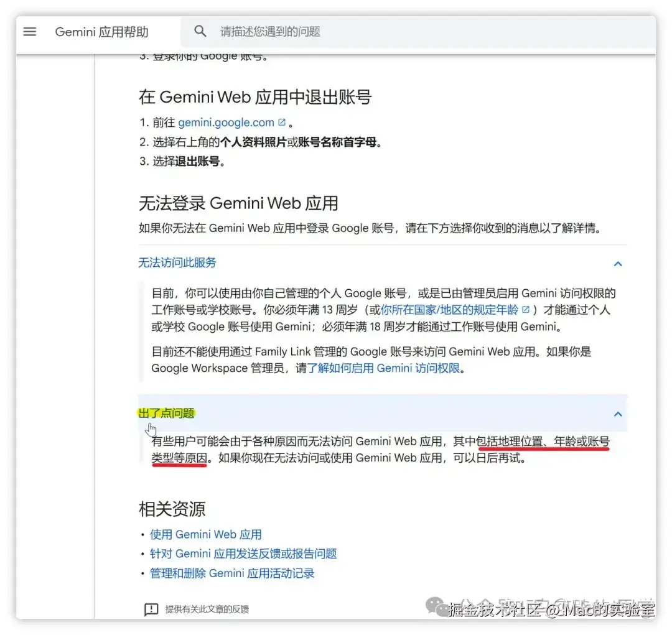
Task: Click the search magnifier icon
Action: point(200,31)
